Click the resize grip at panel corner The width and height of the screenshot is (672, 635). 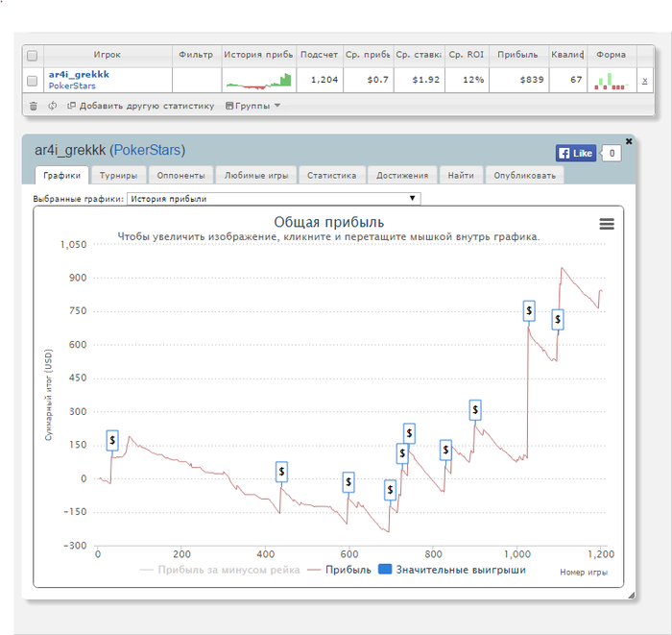pyautogui.click(x=632, y=595)
